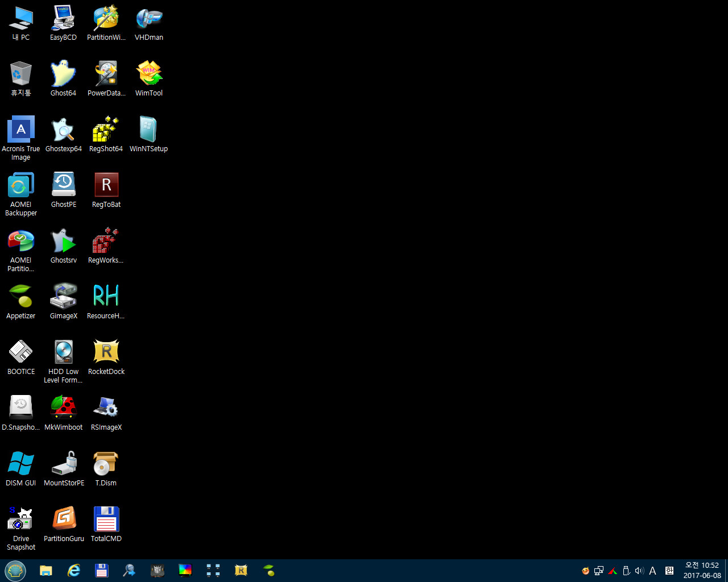The image size is (728, 582).
Task: Select the GimageX desktop icon
Action: click(x=64, y=302)
